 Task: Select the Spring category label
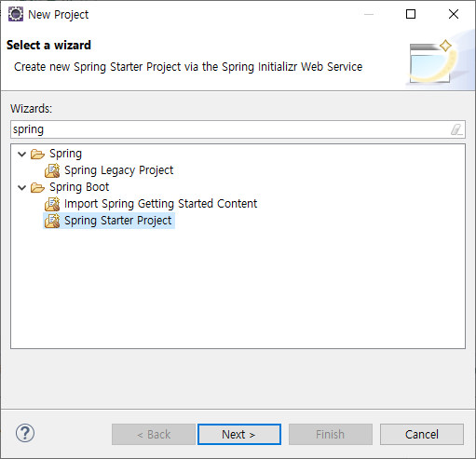65,154
